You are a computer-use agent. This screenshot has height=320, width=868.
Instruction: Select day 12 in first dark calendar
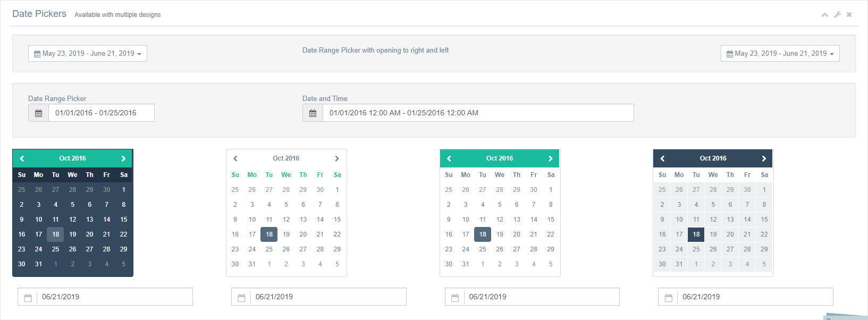pos(73,220)
